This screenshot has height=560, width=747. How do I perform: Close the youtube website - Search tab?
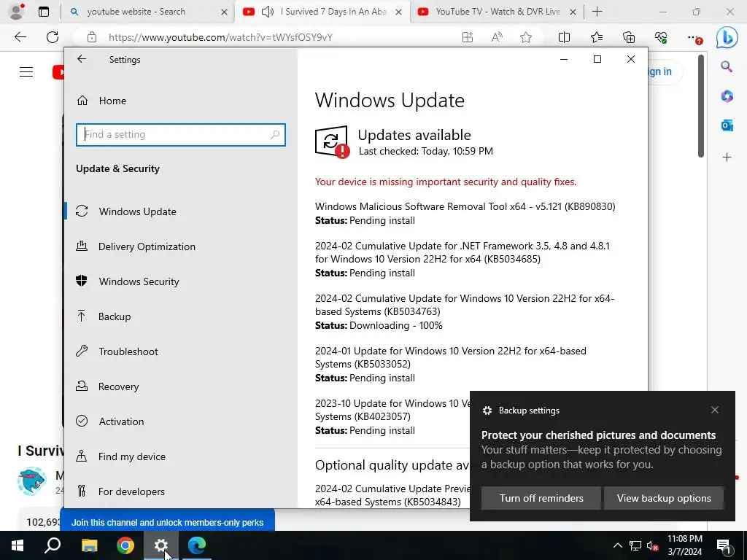coord(224,12)
